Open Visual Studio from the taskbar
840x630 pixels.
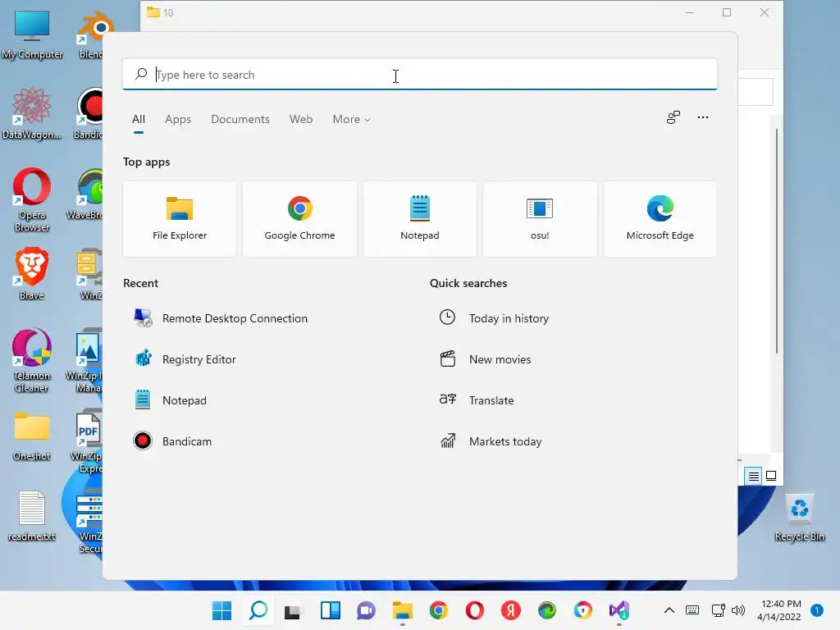tap(619, 610)
